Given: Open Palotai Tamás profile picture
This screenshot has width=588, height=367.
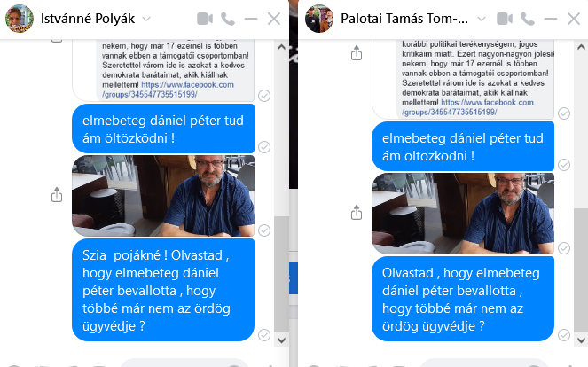Looking at the screenshot, I should pyautogui.click(x=319, y=19).
